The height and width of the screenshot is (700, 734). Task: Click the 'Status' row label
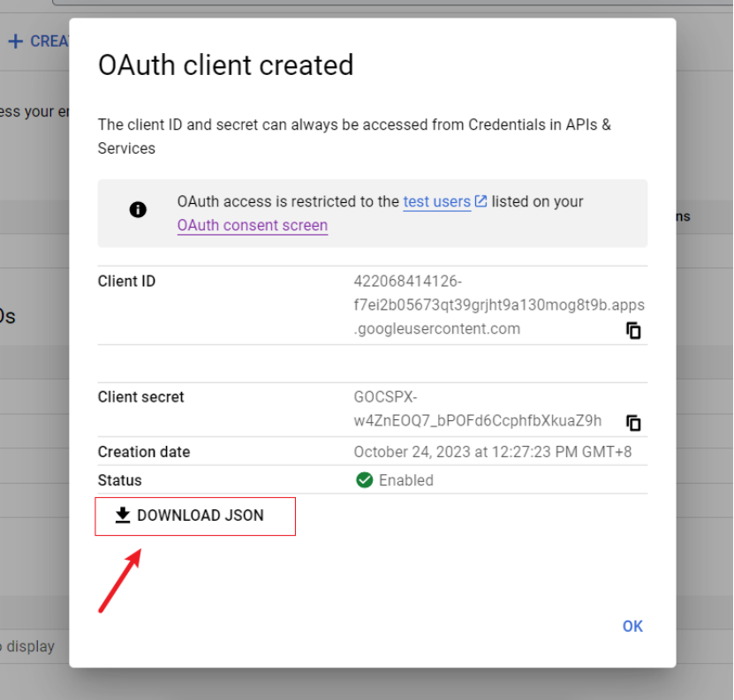119,480
